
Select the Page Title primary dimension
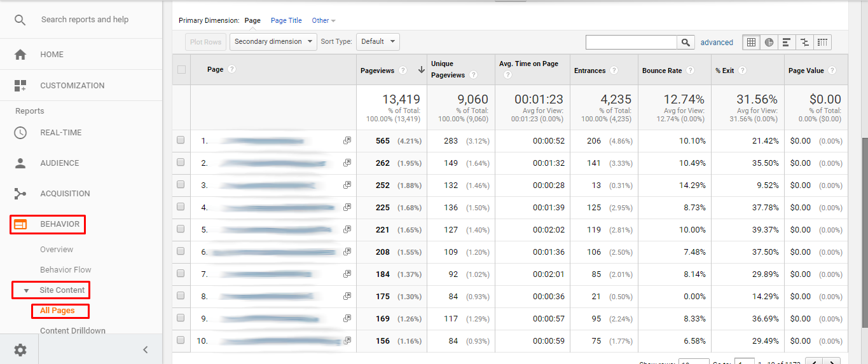point(286,21)
